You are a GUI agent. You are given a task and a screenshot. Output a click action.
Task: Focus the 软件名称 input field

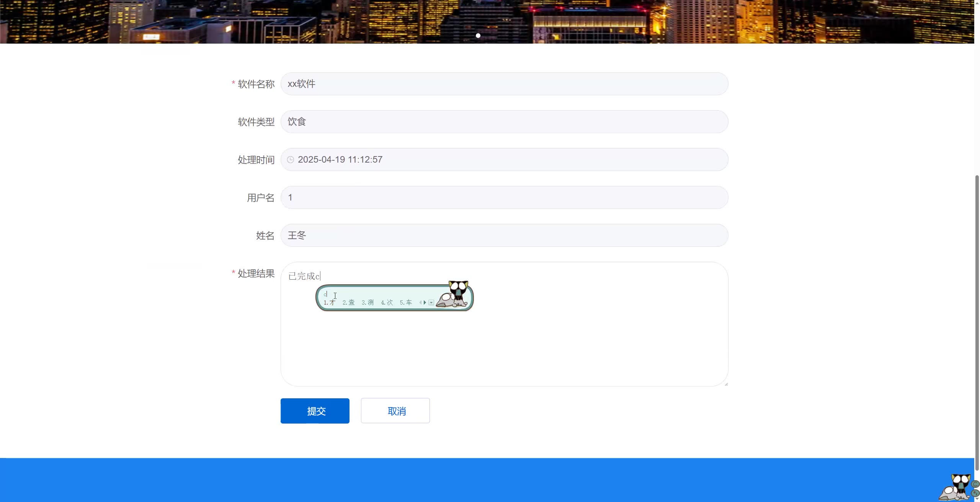coord(504,84)
